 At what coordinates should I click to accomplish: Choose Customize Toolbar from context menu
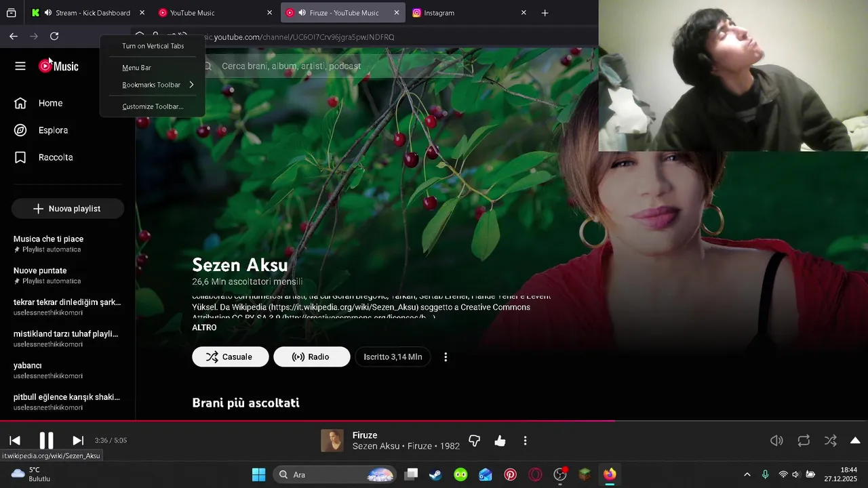click(x=153, y=106)
